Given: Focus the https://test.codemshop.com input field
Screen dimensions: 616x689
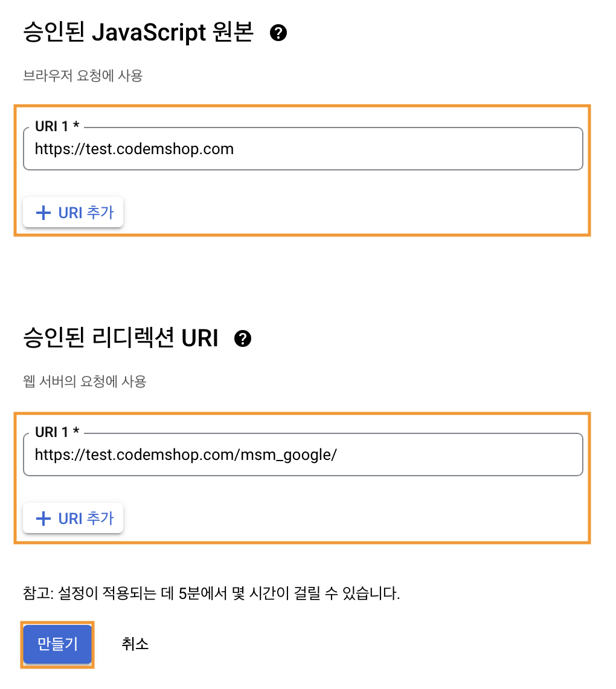Looking at the screenshot, I should [303, 149].
